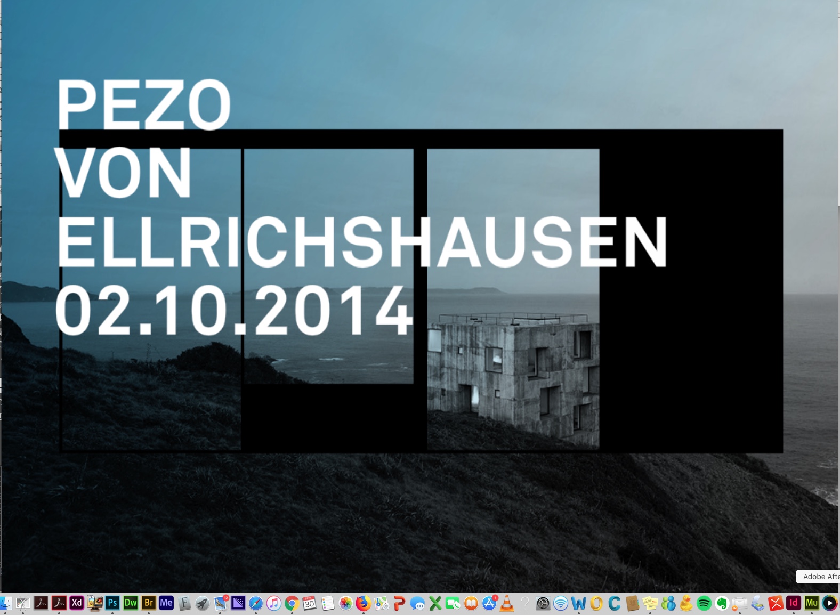Open Firefox browser in the dock
The width and height of the screenshot is (840, 616).
click(364, 603)
